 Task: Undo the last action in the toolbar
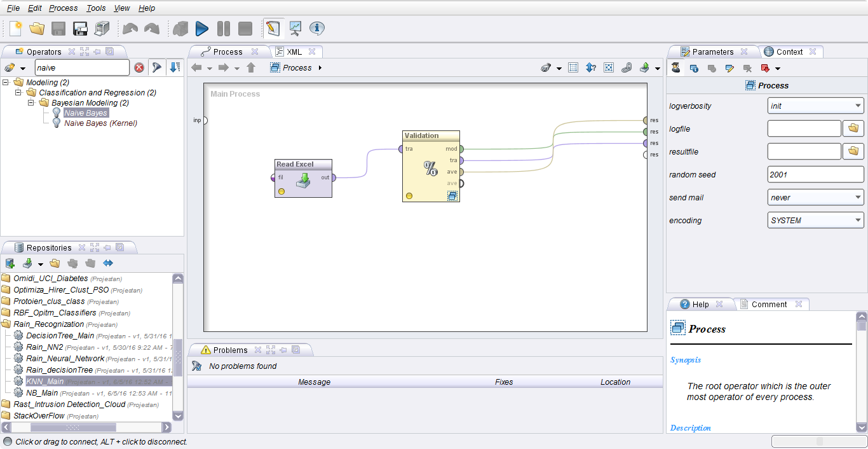click(130, 29)
